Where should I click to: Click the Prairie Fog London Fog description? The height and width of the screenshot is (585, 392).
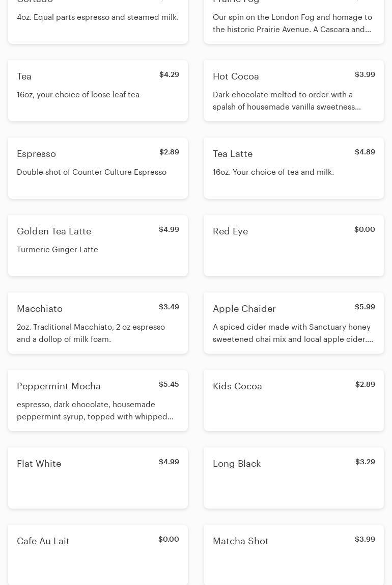[292, 23]
